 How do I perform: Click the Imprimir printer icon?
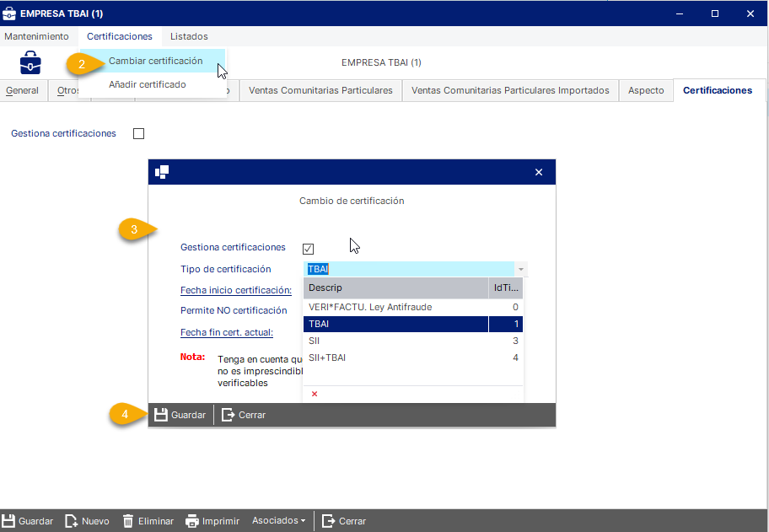(x=191, y=521)
